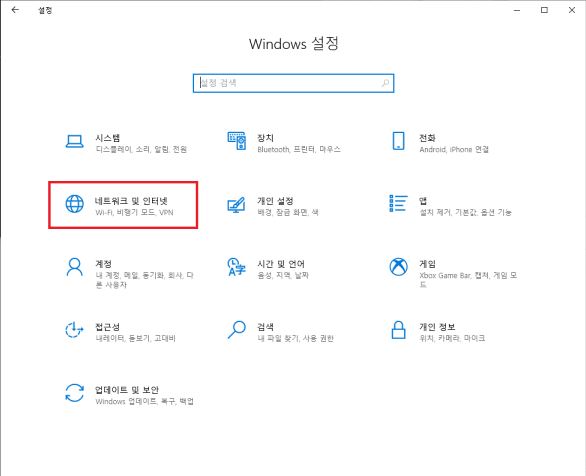Open the 전화 settings title
Screen dimensions: 586x476
click(427, 138)
